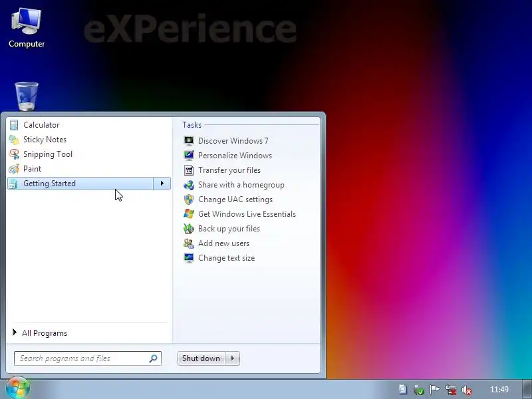
Task: Select Get Windows Live Essentials text
Action: tap(247, 214)
